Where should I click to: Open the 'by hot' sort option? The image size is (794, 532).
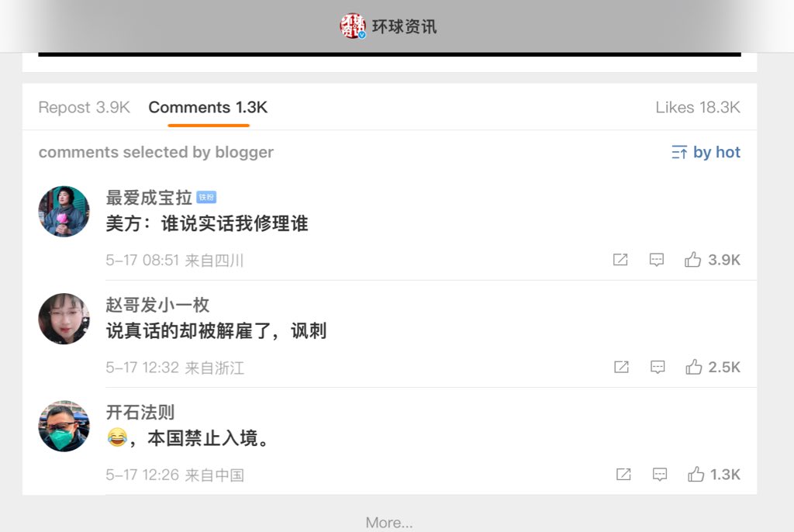click(706, 152)
